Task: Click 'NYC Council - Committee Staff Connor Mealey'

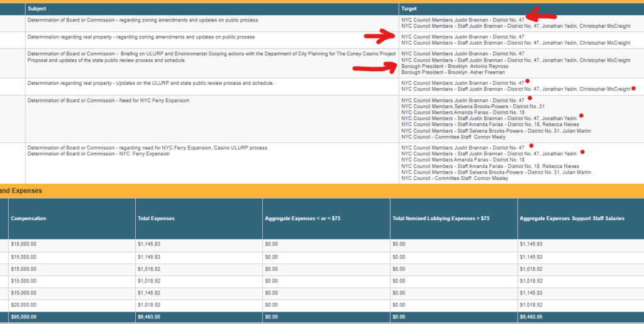Action: pos(455,178)
